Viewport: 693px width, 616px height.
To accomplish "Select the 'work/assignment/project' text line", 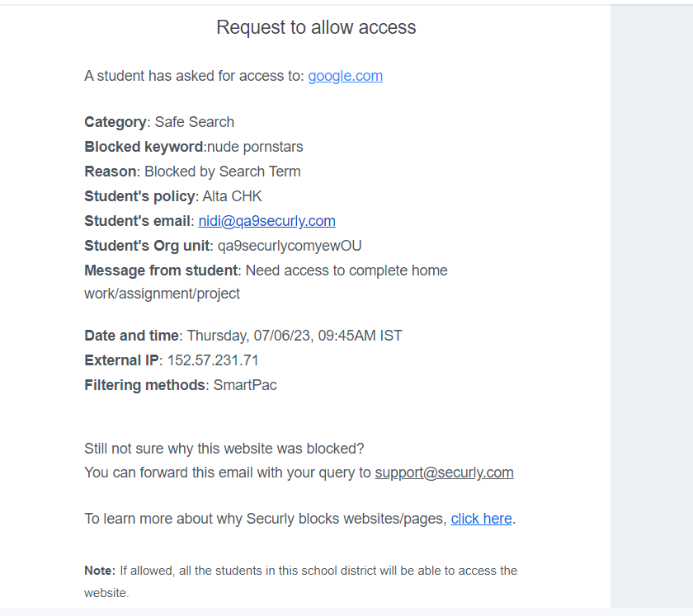I will tap(163, 294).
